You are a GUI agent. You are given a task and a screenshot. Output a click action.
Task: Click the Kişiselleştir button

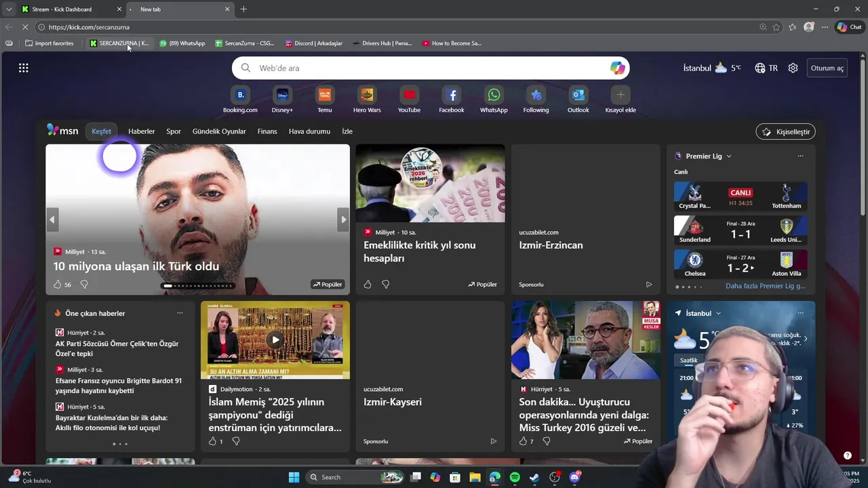click(x=786, y=131)
